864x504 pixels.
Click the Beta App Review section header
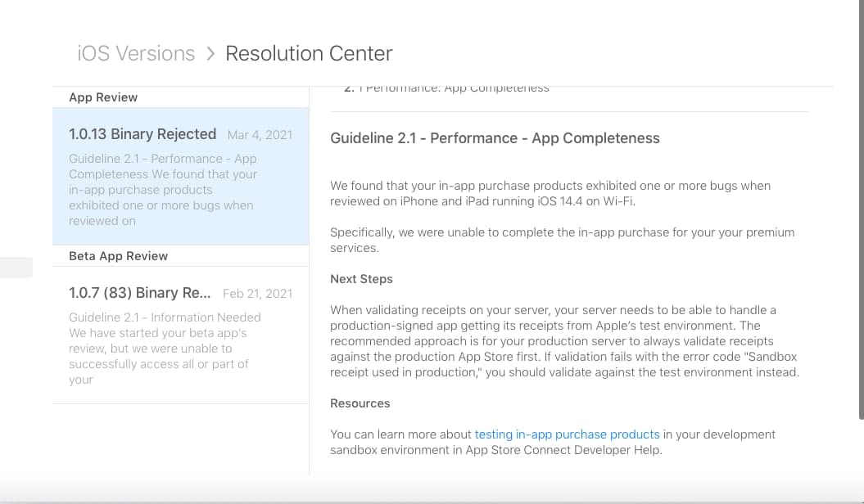(x=118, y=255)
